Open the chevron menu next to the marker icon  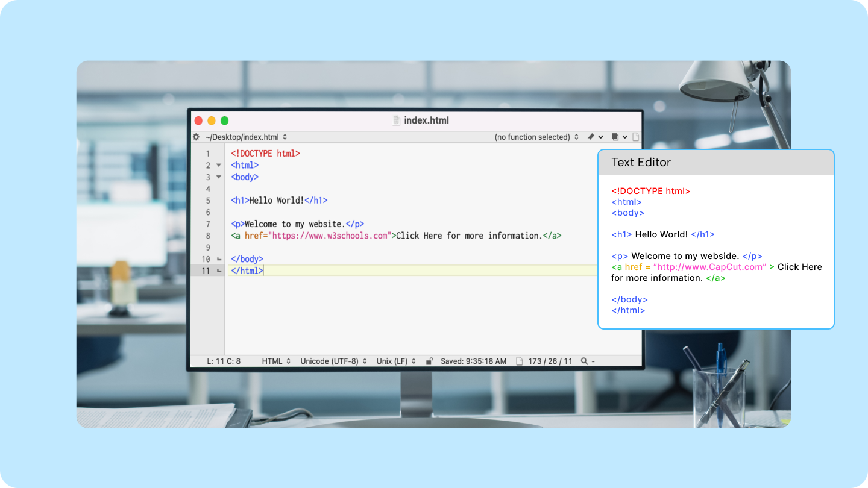tap(601, 137)
